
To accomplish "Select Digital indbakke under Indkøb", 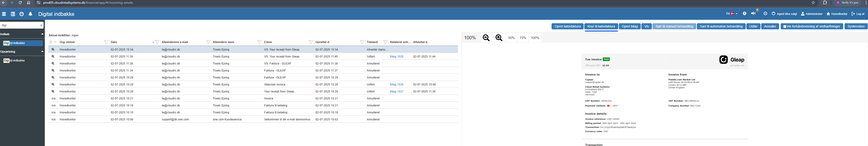I will pos(23,43).
